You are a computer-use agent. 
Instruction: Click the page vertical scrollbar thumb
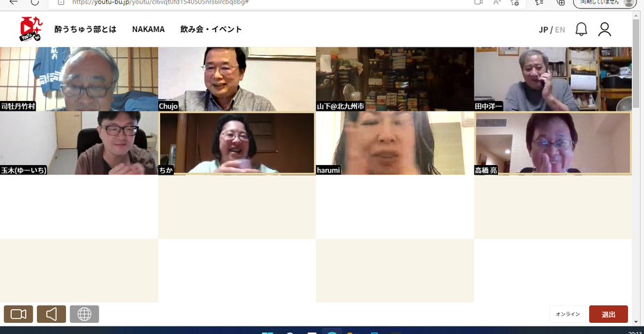[636, 64]
